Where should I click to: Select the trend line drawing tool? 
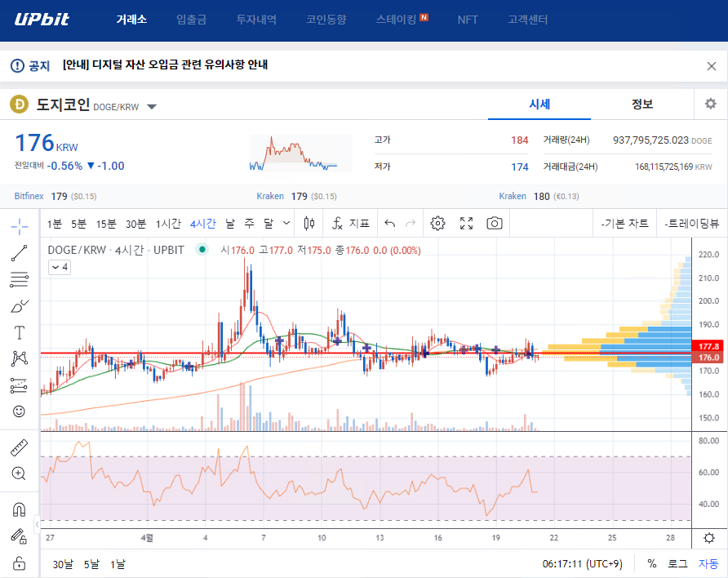click(19, 253)
